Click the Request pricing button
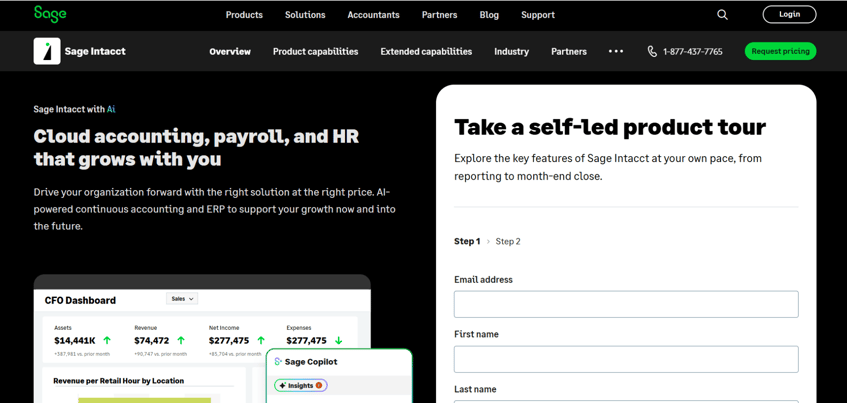The image size is (847, 403). (781, 51)
